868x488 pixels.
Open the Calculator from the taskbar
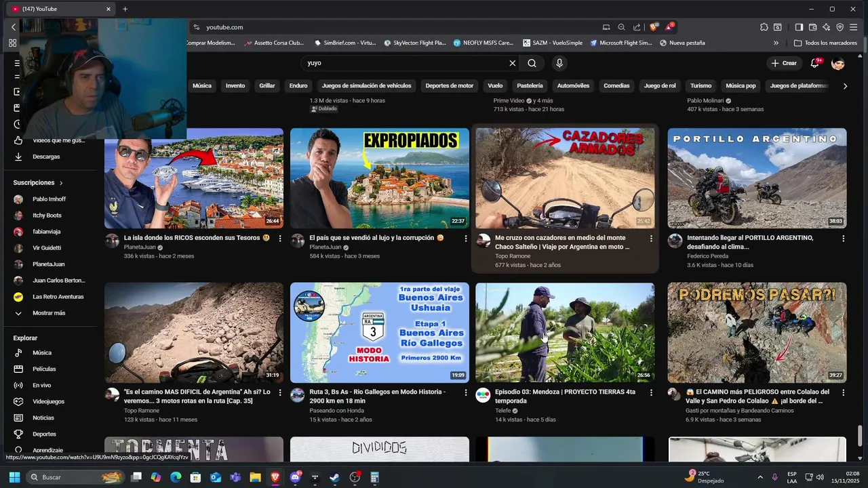375,477
